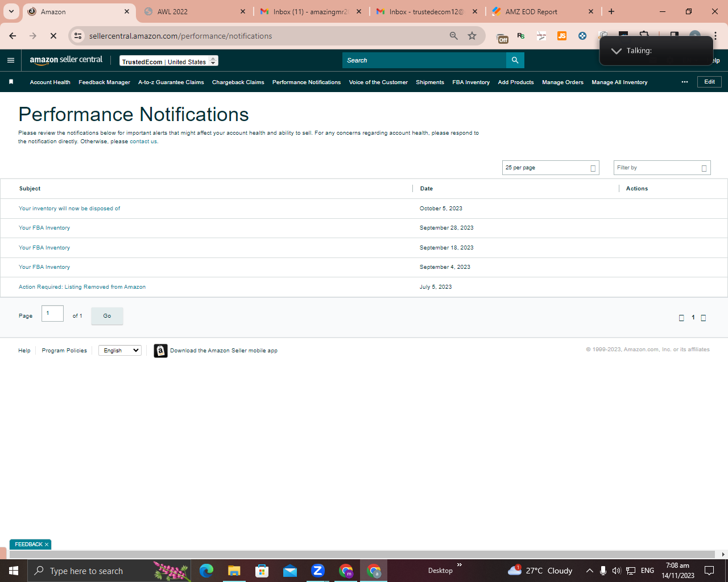728x582 pixels.
Task: Open the volume control in system tray
Action: click(617, 571)
